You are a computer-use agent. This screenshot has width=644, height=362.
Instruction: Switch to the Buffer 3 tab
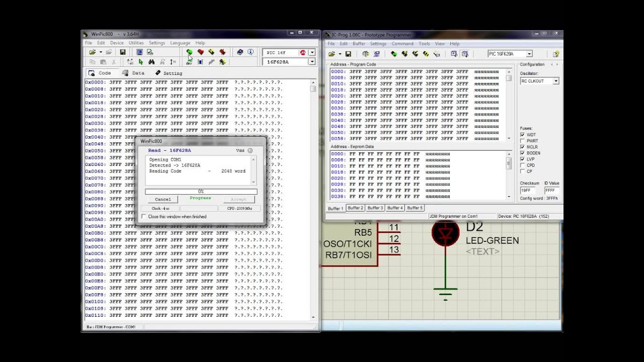tap(375, 208)
